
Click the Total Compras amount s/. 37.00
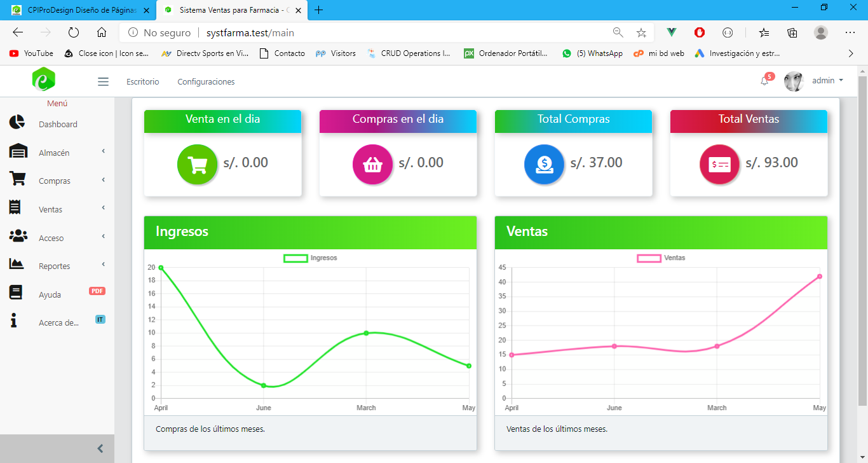pyautogui.click(x=596, y=163)
